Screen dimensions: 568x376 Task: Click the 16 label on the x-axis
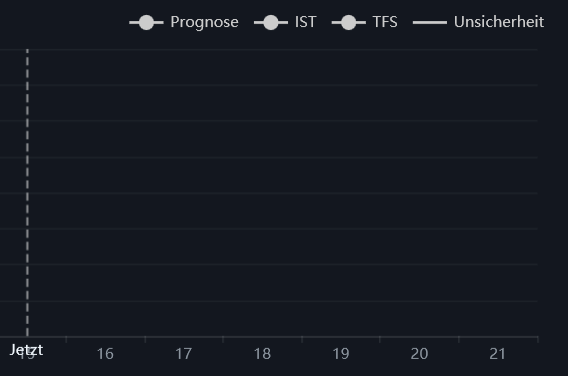105,354
